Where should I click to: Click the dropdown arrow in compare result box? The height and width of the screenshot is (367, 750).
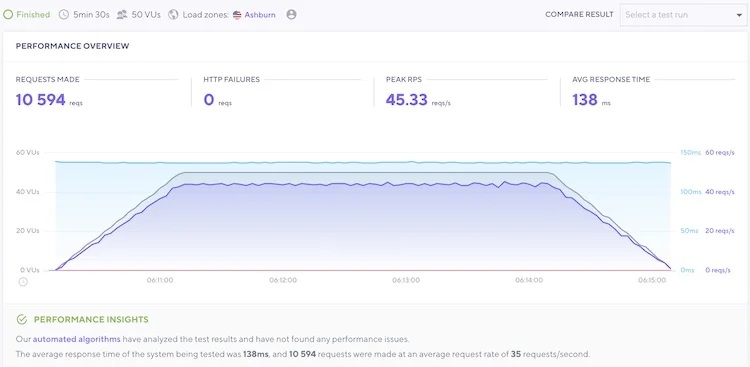coord(739,15)
